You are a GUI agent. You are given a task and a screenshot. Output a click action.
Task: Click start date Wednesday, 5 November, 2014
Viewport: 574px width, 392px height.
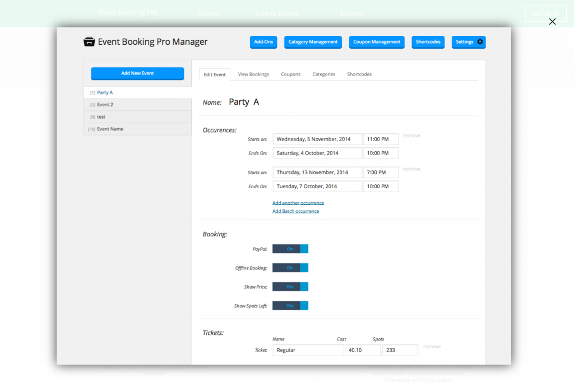(317, 139)
